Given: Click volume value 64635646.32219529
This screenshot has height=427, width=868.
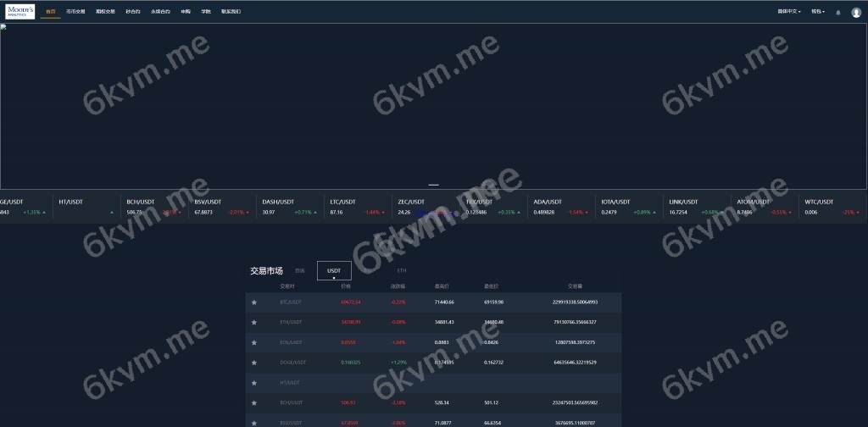Looking at the screenshot, I should [x=575, y=363].
